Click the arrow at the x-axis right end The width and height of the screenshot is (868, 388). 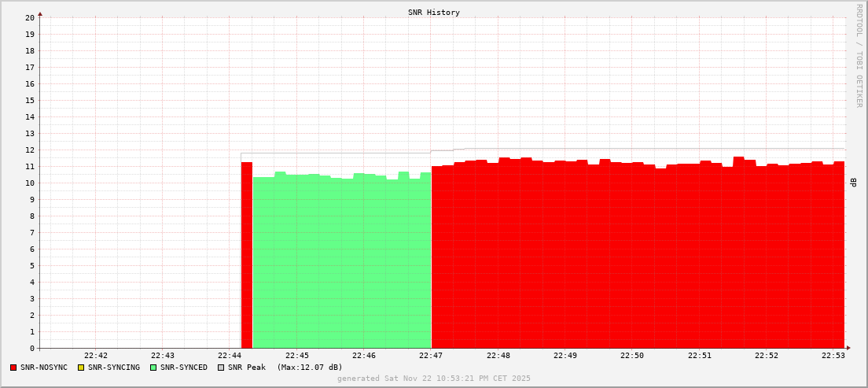(x=848, y=348)
